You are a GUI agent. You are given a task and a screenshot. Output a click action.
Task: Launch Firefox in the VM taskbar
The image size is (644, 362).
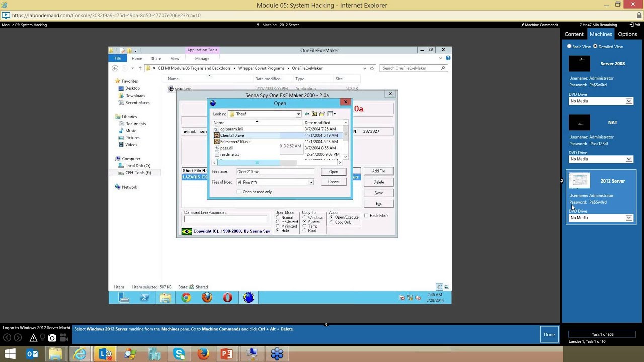[x=207, y=298]
